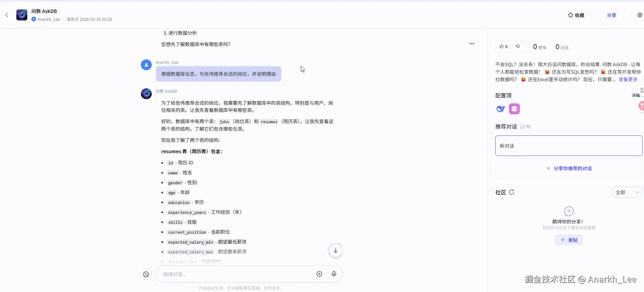Open the blue whale model config icon
The image size is (644, 292).
500,109
